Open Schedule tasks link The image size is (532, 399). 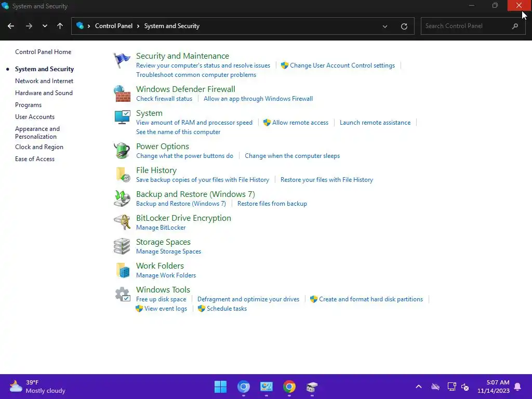pos(227,309)
